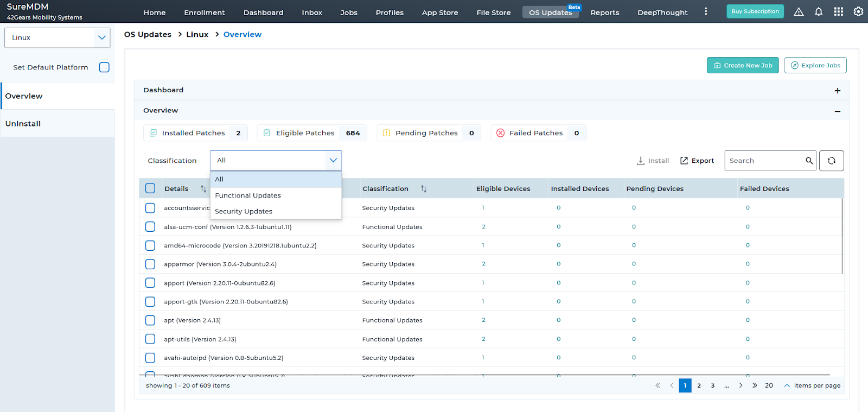Viewport: 868px width, 412px height.
Task: Open the three-dot more menu in navbar
Action: 706,12
